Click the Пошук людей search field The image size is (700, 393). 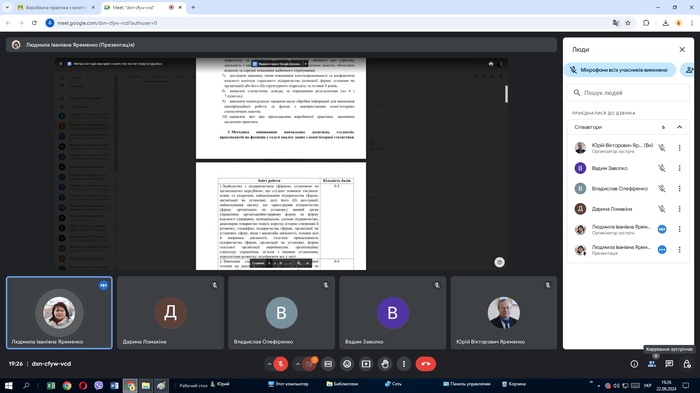(x=628, y=92)
